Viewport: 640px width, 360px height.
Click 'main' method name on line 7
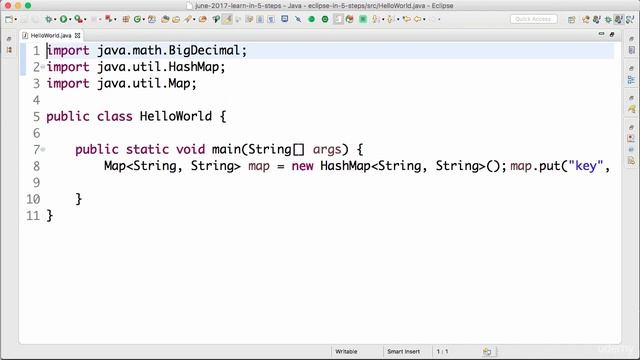(227, 149)
